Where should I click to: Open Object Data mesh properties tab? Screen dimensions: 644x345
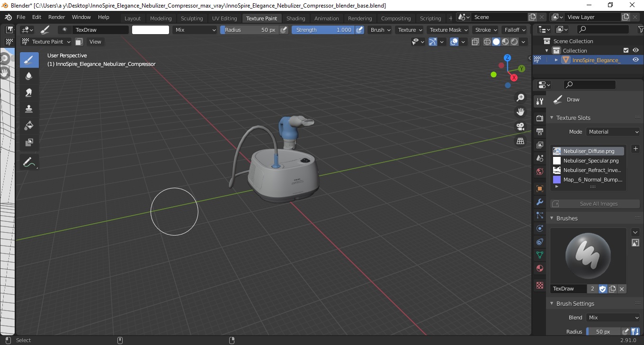(x=539, y=255)
